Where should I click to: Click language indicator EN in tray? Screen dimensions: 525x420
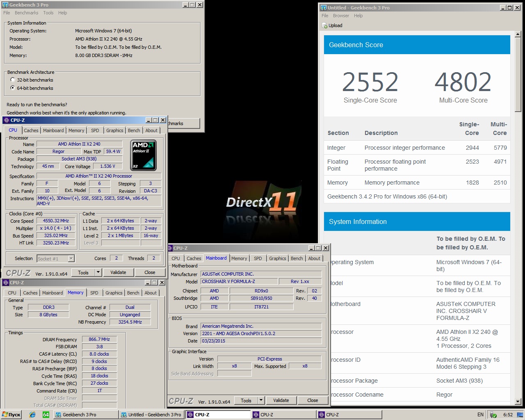pos(480,415)
